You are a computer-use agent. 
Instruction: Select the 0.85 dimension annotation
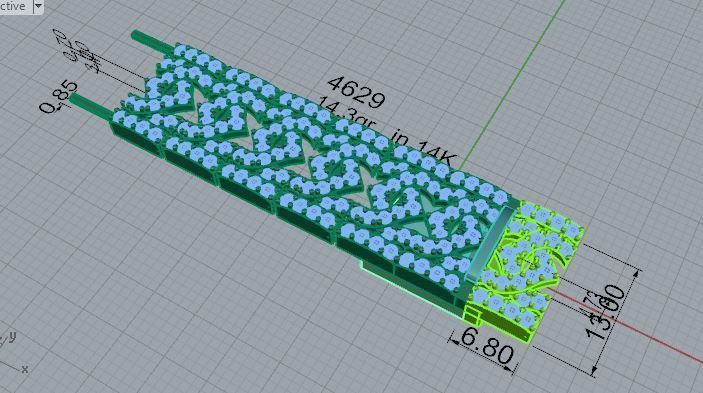[x=58, y=97]
